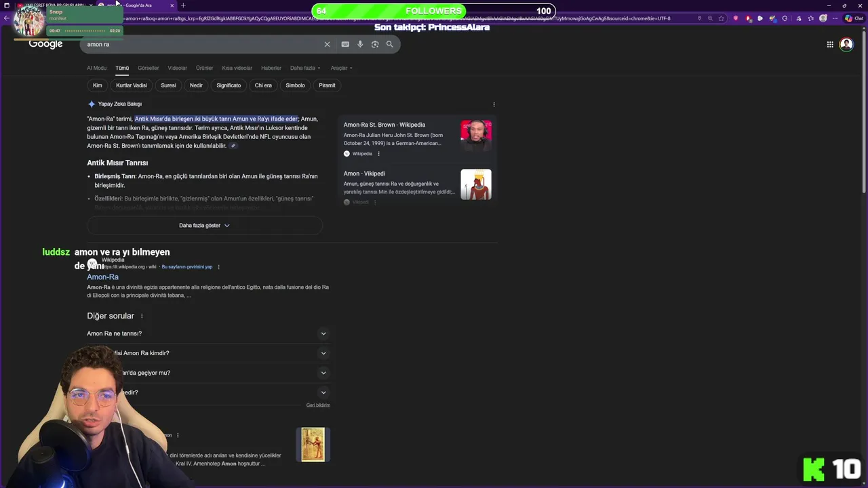The image size is (868, 488).
Task: Open the Google account profile picture
Action: 846,44
